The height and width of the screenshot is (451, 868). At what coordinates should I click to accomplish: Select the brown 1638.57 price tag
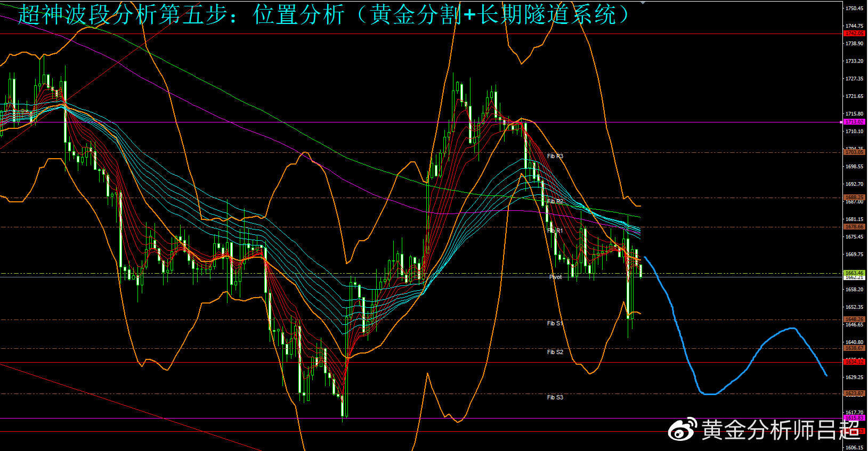pyautogui.click(x=854, y=348)
